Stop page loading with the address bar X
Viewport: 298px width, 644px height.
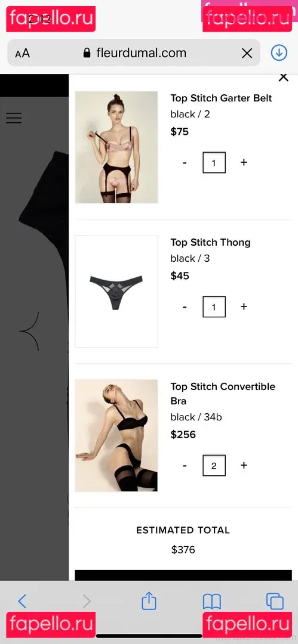[247, 53]
